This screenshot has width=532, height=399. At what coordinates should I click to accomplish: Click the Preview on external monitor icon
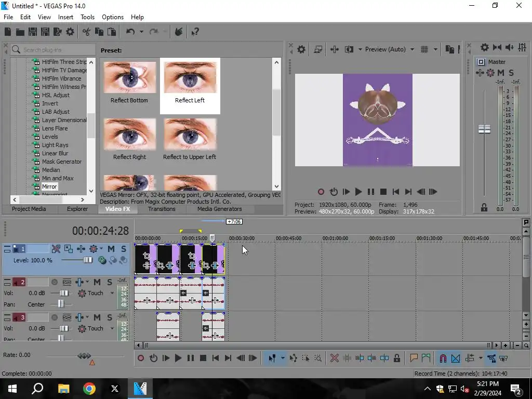point(318,49)
